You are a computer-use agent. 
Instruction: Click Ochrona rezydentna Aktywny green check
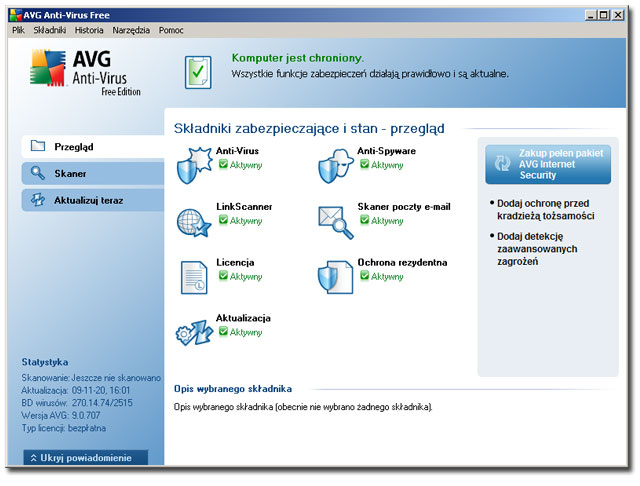(x=364, y=276)
